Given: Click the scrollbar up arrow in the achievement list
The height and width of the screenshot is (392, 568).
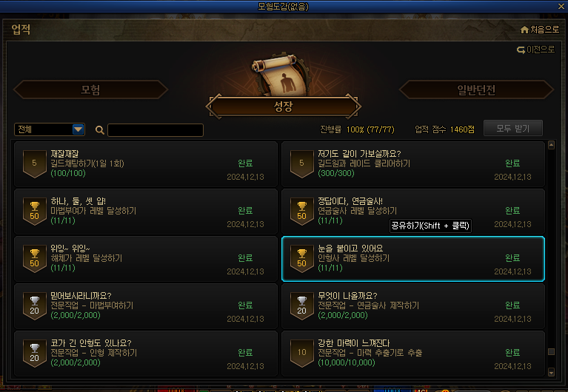Looking at the screenshot, I should 551,145.
